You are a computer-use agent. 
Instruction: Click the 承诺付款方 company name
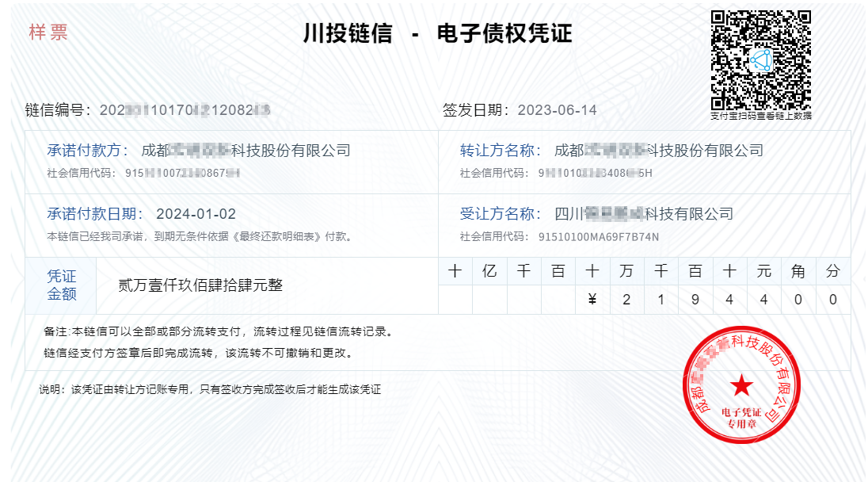point(246,151)
